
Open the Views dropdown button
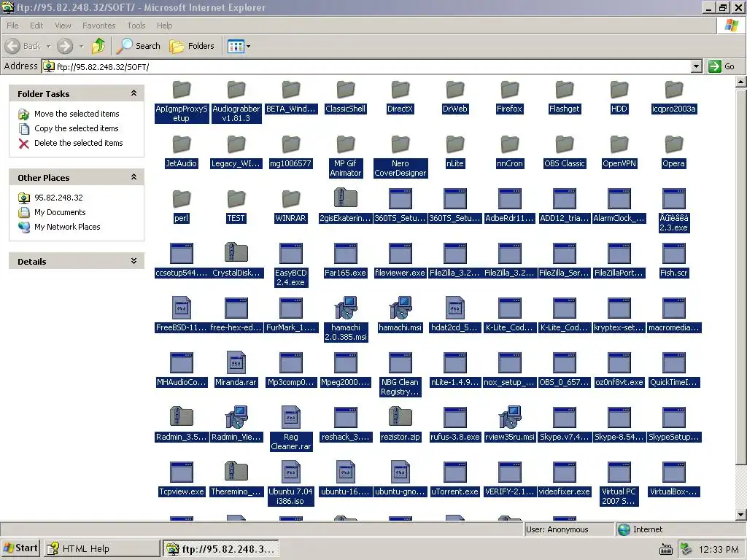pos(239,46)
